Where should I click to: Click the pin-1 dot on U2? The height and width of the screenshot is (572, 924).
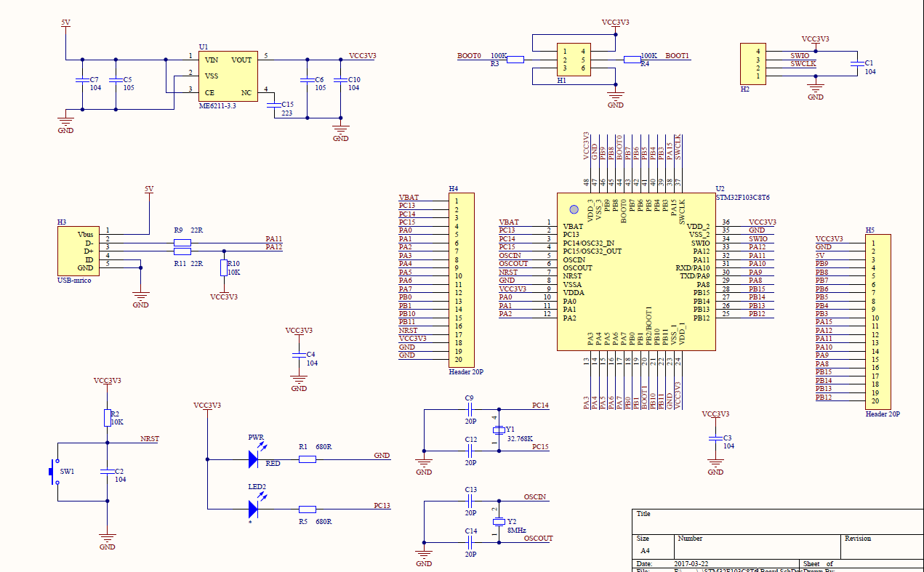coord(574,209)
